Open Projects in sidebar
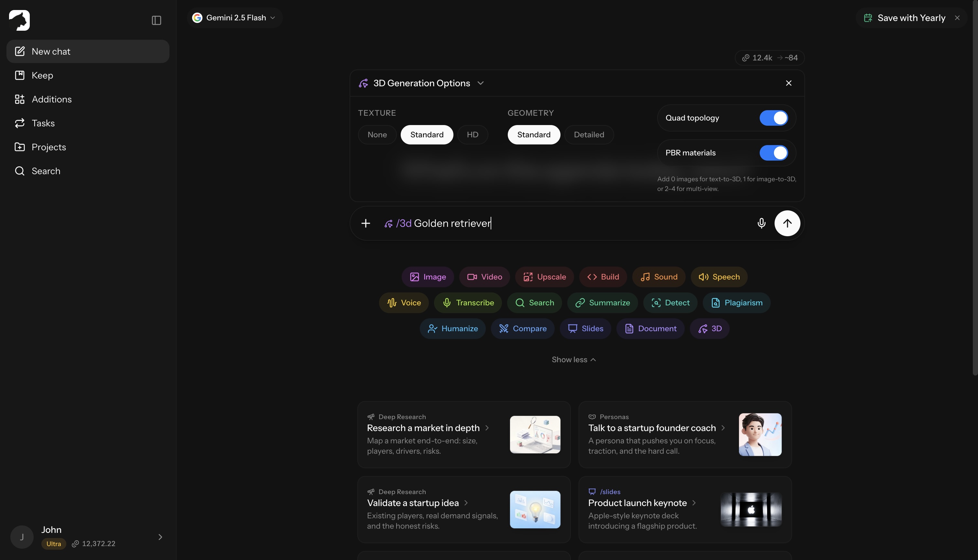978x560 pixels. click(88, 147)
